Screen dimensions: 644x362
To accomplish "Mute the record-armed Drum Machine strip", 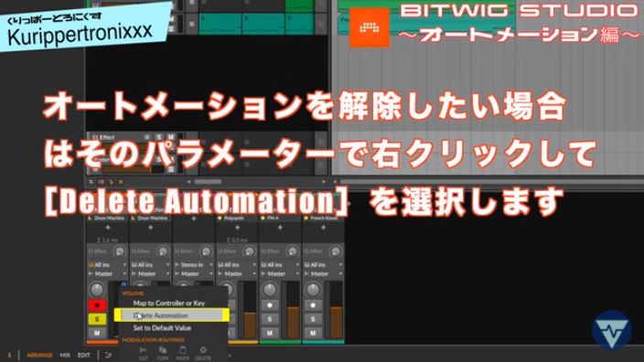I will tap(97, 333).
